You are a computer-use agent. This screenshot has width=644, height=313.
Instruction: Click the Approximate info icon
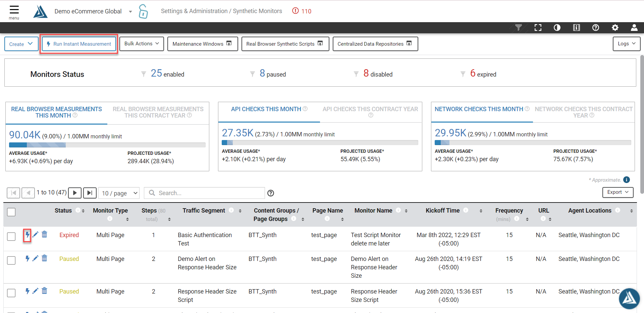pyautogui.click(x=627, y=180)
